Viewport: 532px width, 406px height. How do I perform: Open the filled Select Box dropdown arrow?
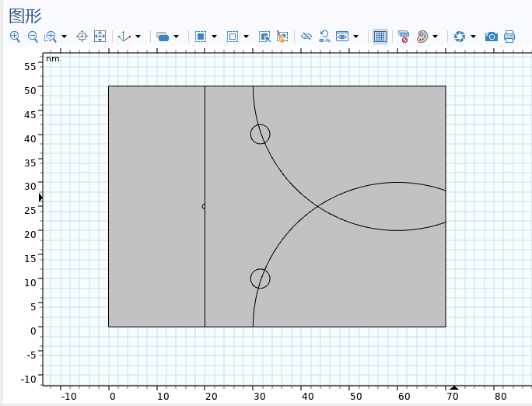point(214,37)
